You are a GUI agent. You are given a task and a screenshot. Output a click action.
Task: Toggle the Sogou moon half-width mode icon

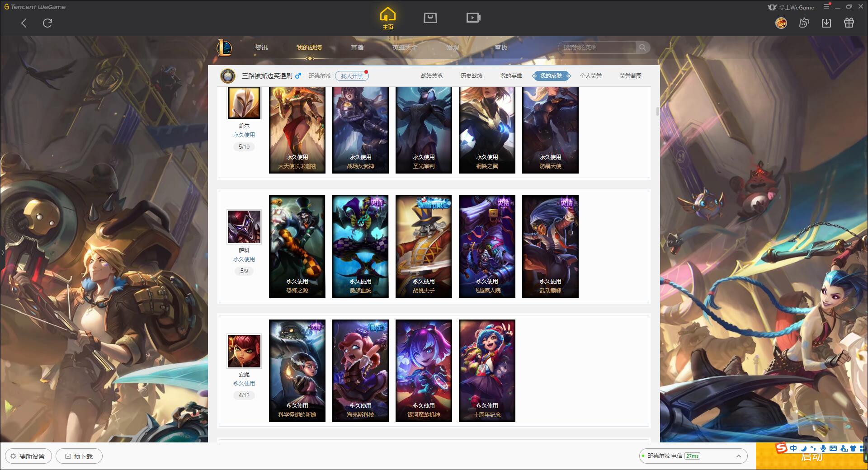[803, 448]
